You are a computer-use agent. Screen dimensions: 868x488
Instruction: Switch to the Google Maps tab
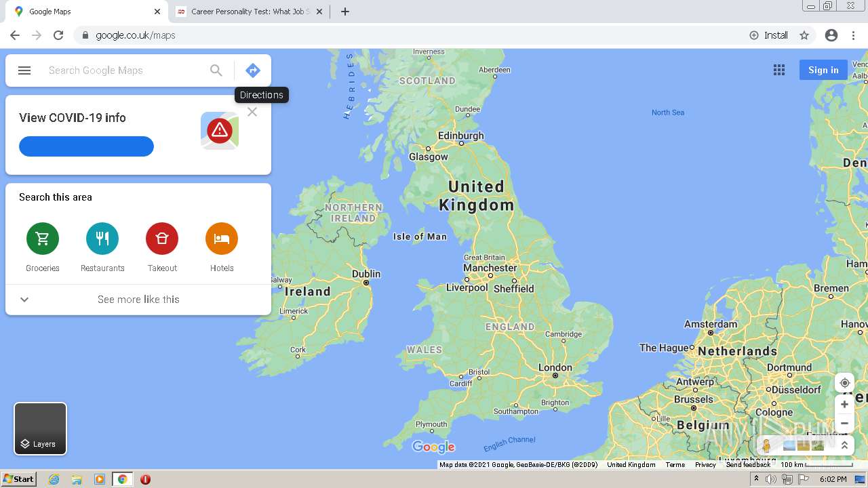(x=87, y=12)
